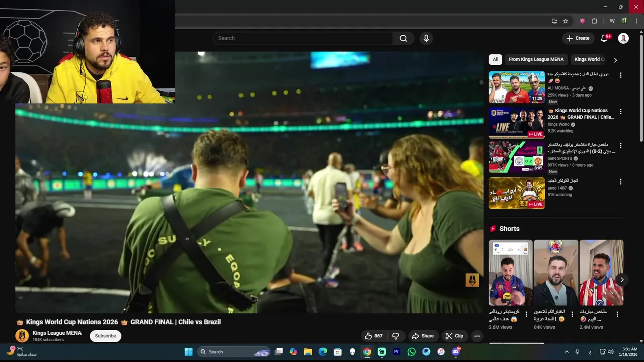Subscribe to Kings League MENA
The width and height of the screenshot is (644, 362).
coord(105,336)
